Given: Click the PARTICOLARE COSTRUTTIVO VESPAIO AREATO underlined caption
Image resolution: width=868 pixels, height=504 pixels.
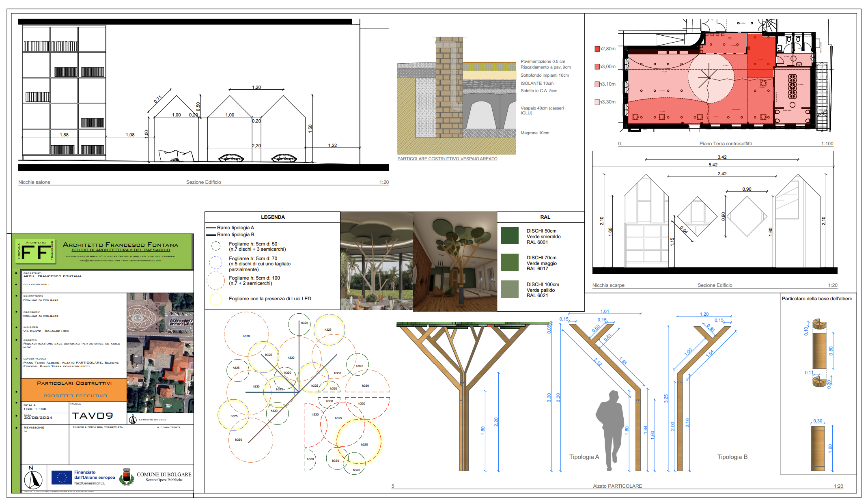Looking at the screenshot, I should [x=447, y=159].
